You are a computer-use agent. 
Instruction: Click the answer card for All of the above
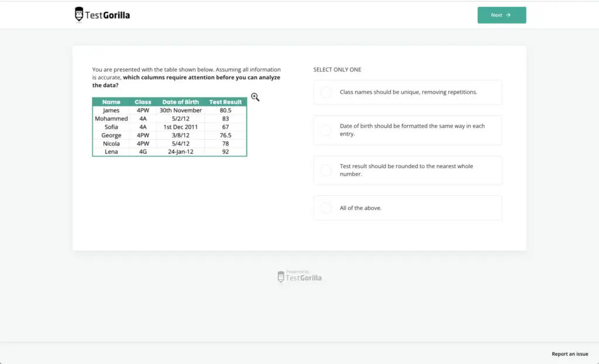point(408,207)
